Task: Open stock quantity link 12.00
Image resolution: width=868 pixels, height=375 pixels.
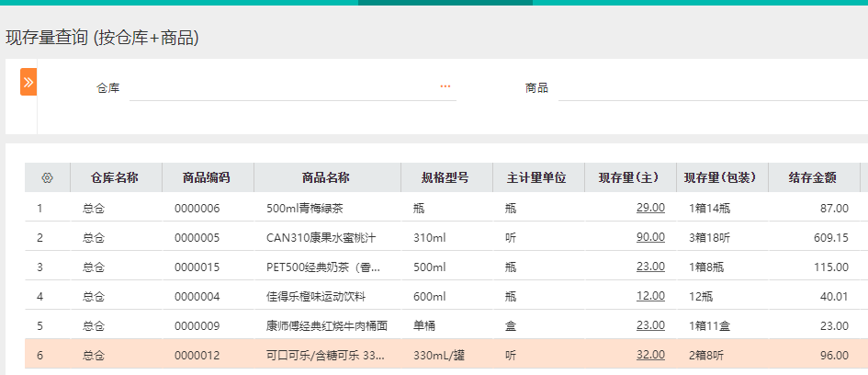Action: pos(650,296)
